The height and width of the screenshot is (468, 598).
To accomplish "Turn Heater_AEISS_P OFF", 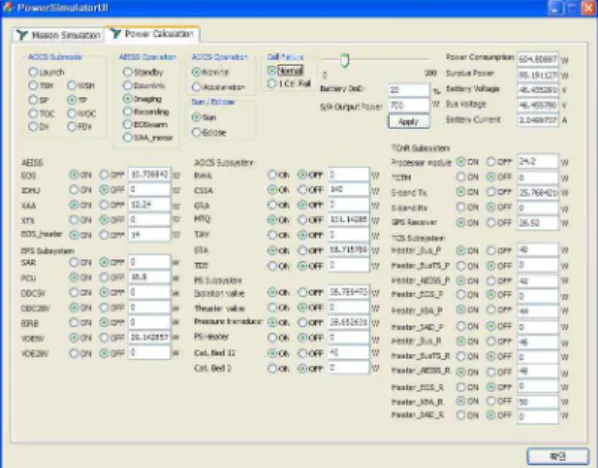I will click(491, 281).
